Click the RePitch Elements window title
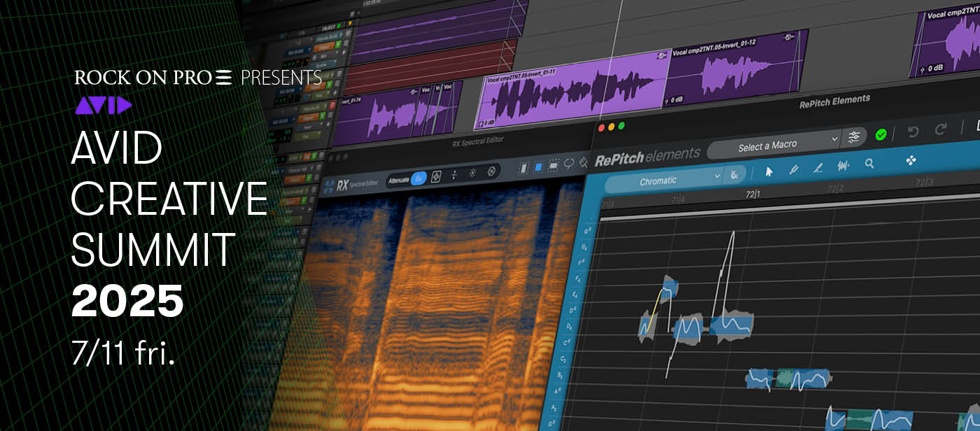980x431 pixels. [834, 102]
